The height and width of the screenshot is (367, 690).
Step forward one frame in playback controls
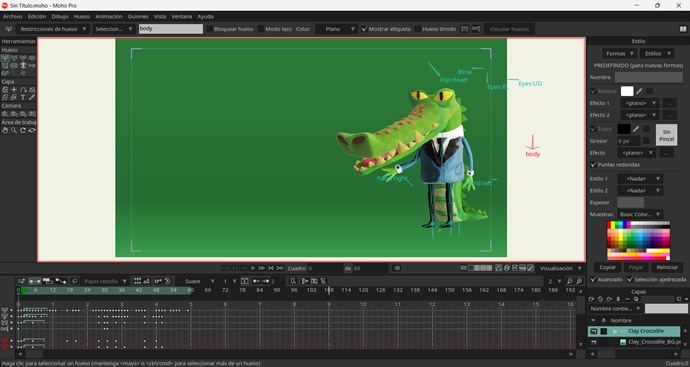click(262, 268)
